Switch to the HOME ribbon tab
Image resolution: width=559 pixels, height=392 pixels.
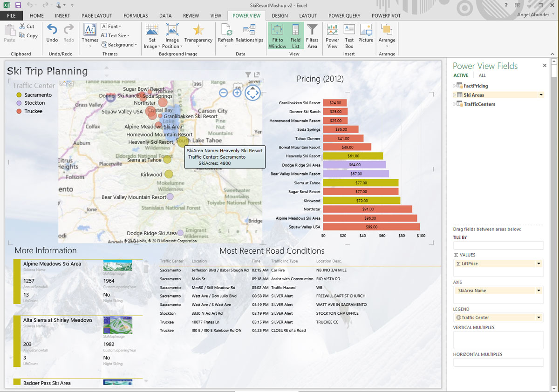click(x=36, y=16)
